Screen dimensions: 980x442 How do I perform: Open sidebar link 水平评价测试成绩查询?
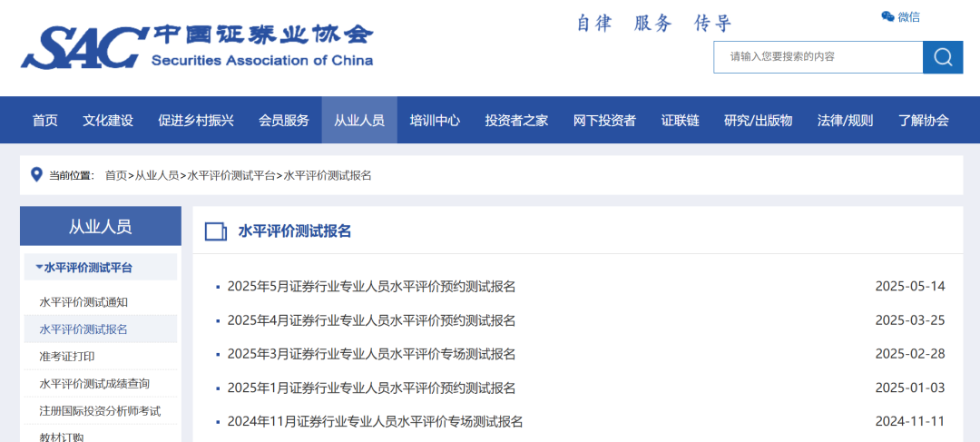click(x=94, y=383)
